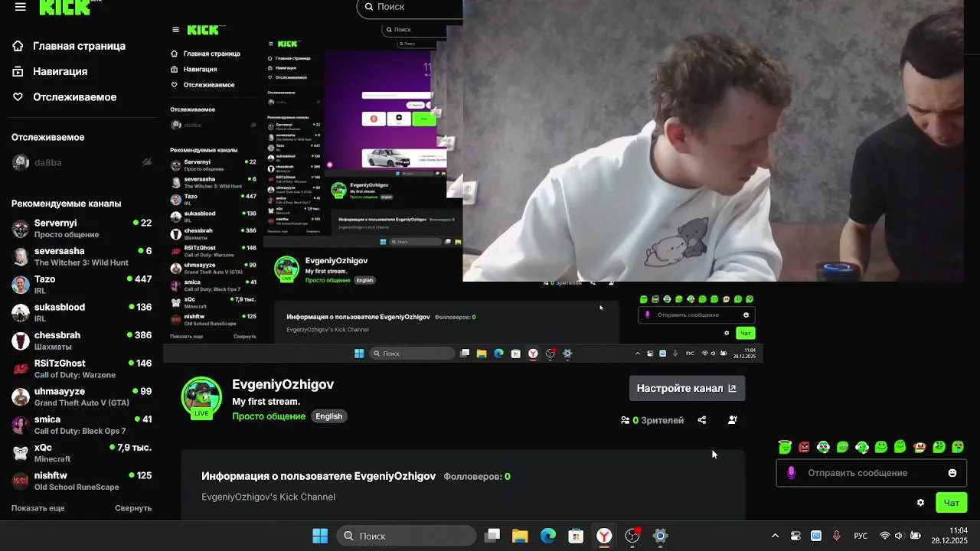The width and height of the screenshot is (980, 551).
Task: Click the large share icon next to 0 Зрителей
Action: click(702, 420)
